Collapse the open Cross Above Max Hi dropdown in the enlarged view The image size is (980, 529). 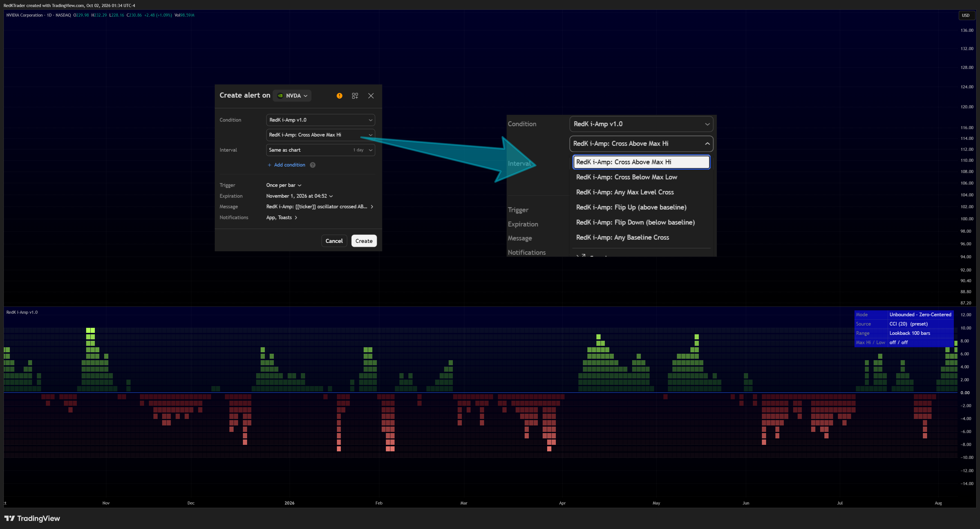(641, 144)
